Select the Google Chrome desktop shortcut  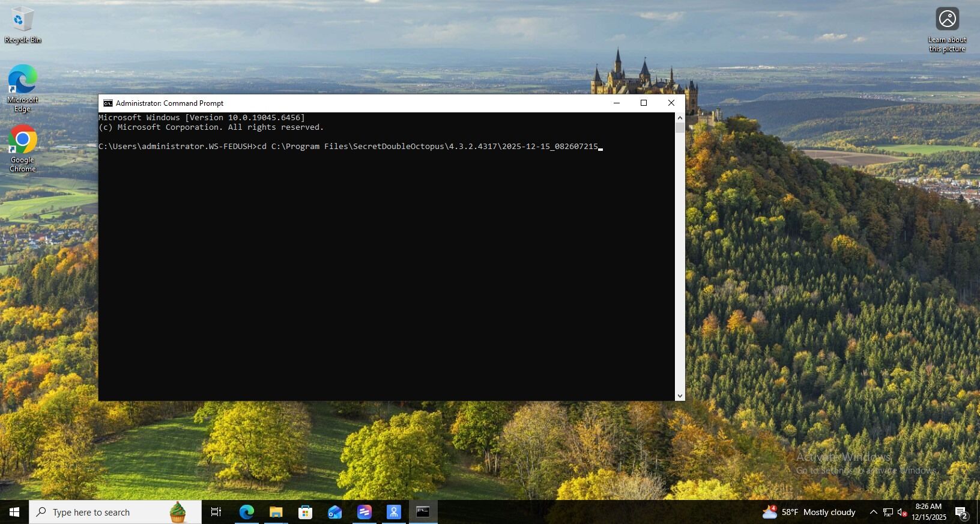pyautogui.click(x=22, y=148)
